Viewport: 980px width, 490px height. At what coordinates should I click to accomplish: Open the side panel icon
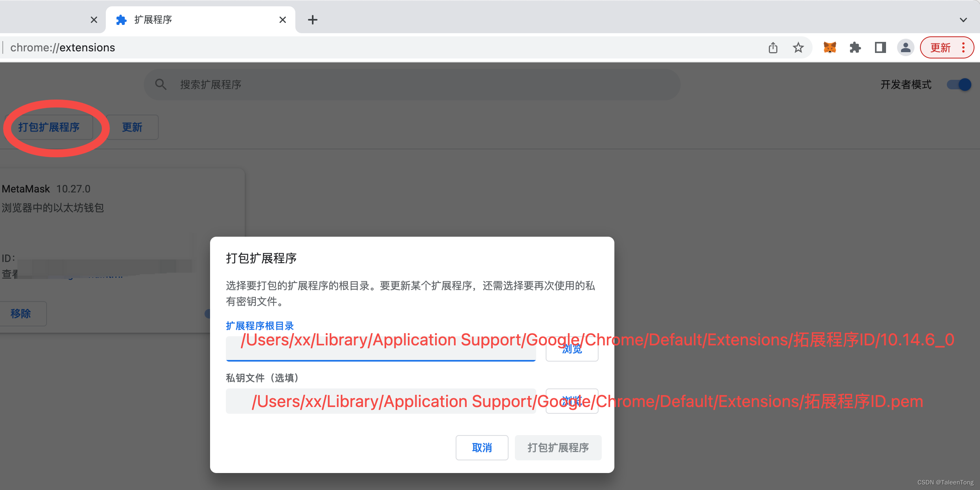click(880, 47)
